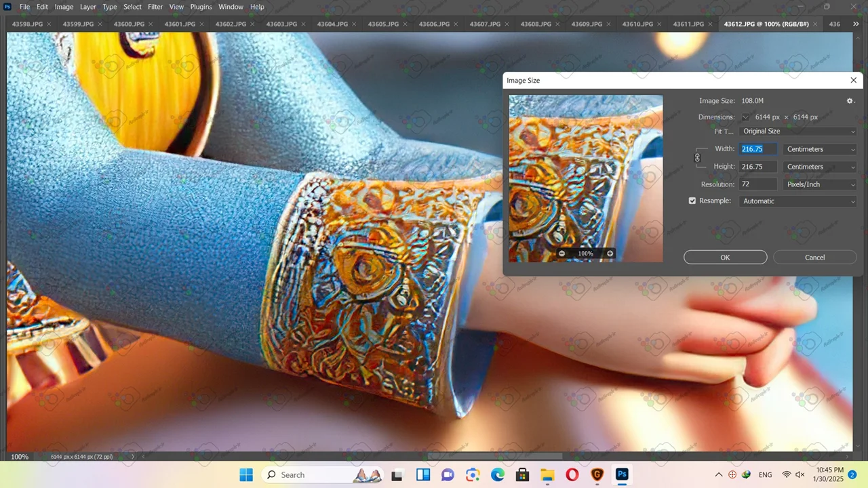
Task: Open the Fit To Original Size dropdown
Action: pyautogui.click(x=798, y=131)
